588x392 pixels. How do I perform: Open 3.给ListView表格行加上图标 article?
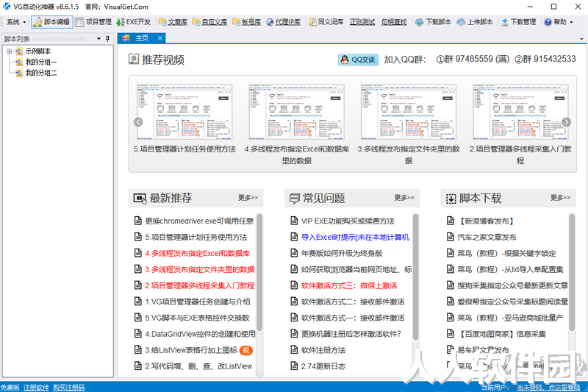point(191,350)
